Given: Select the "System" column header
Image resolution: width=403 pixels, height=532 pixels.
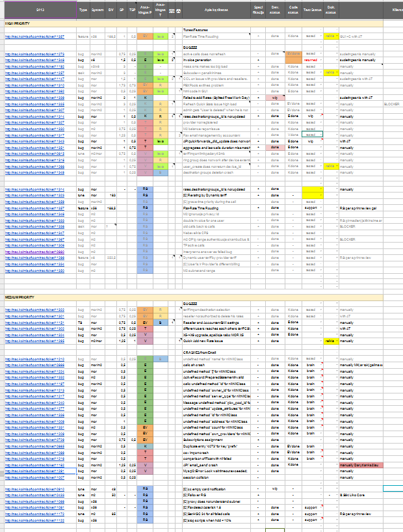Looking at the screenshot, I should (97, 10).
